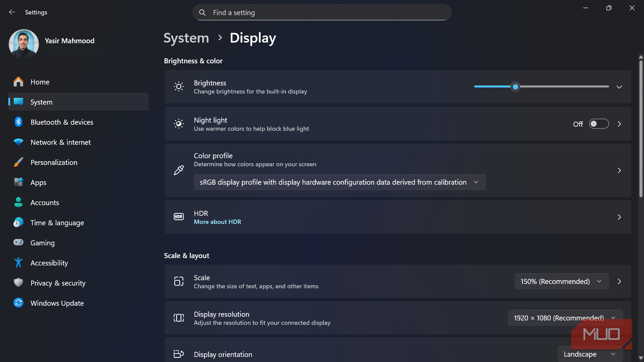The width and height of the screenshot is (644, 362).
Task: Click the HDR badge icon
Action: point(179,217)
